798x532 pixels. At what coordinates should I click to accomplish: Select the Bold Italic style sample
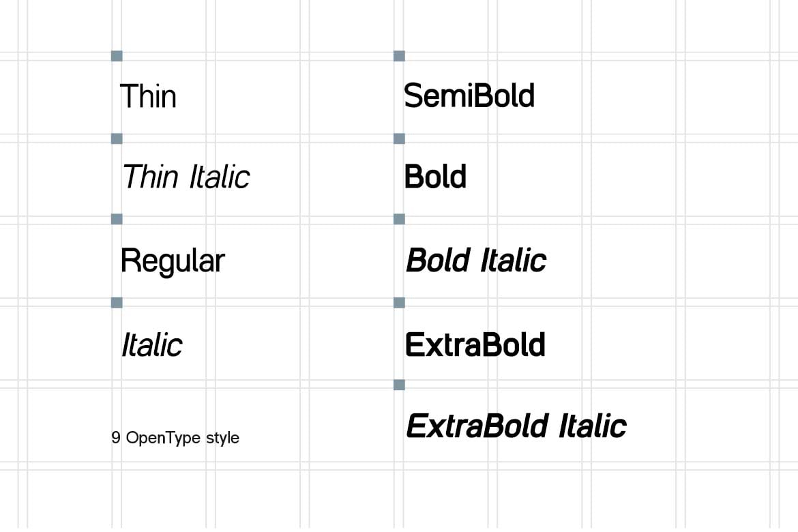[476, 260]
